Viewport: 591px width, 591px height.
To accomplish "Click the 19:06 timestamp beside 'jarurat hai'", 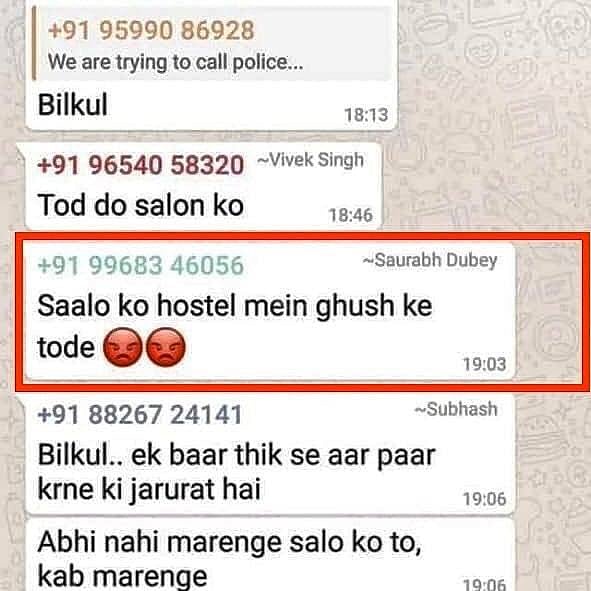I will [x=484, y=499].
